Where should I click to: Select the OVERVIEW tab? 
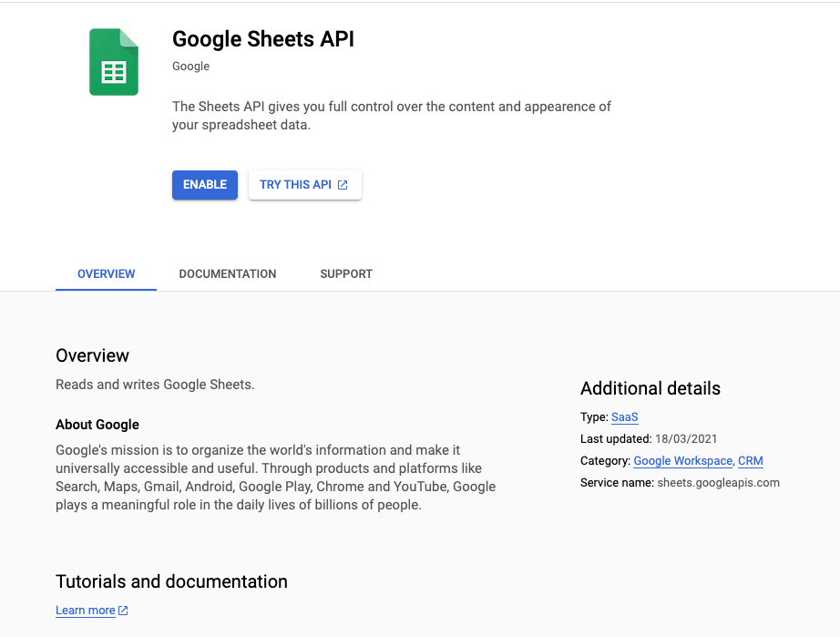coord(106,273)
